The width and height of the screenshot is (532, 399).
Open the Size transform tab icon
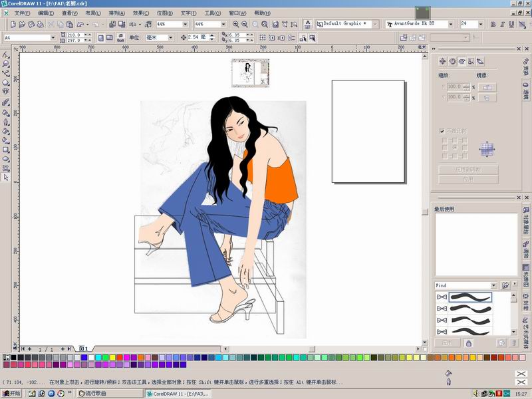tap(471, 61)
